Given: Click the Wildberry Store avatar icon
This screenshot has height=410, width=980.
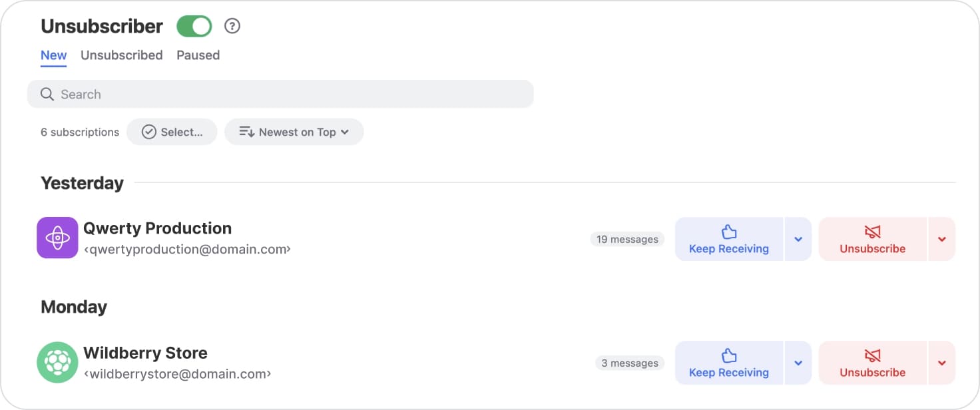Looking at the screenshot, I should [57, 362].
